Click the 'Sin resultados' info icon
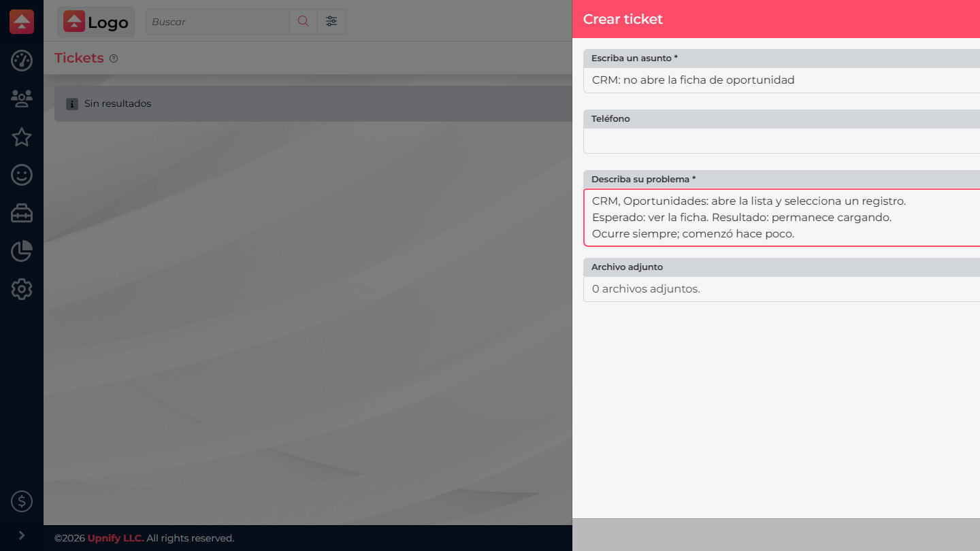980x551 pixels. pyautogui.click(x=72, y=104)
